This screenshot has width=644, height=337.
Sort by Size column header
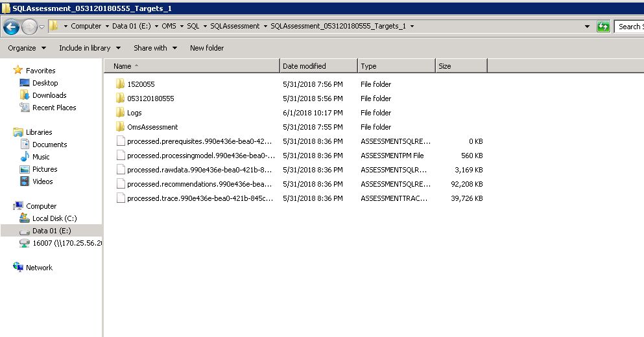[461, 66]
